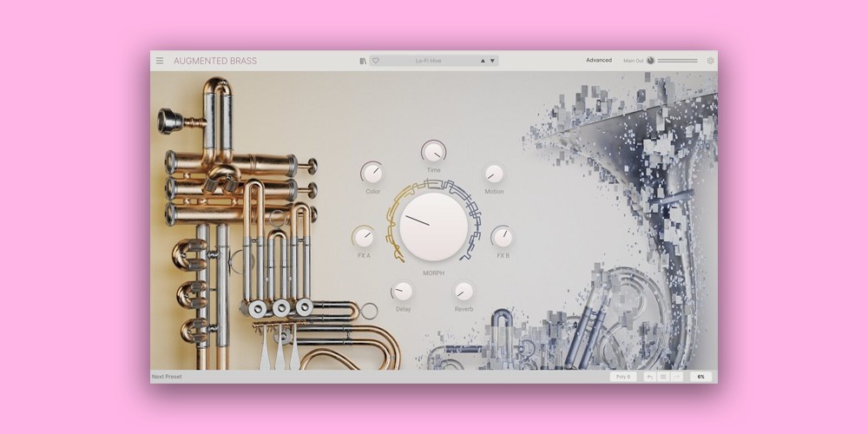Open settings with the gear icon

[x=710, y=61]
